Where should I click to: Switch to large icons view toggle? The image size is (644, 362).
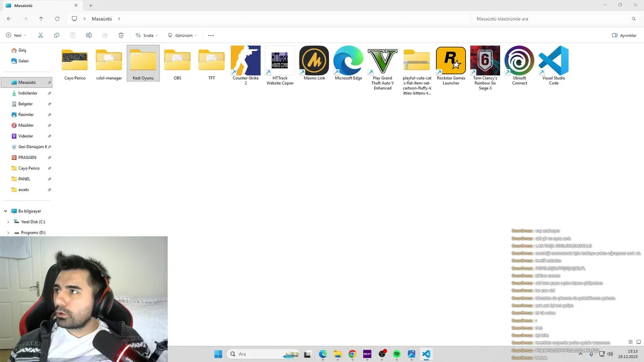638,342
